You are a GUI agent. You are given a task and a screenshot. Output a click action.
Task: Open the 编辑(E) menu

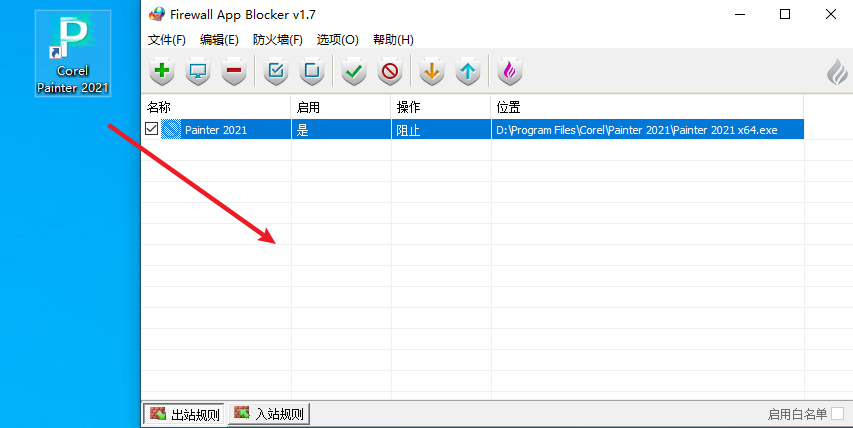(x=219, y=40)
